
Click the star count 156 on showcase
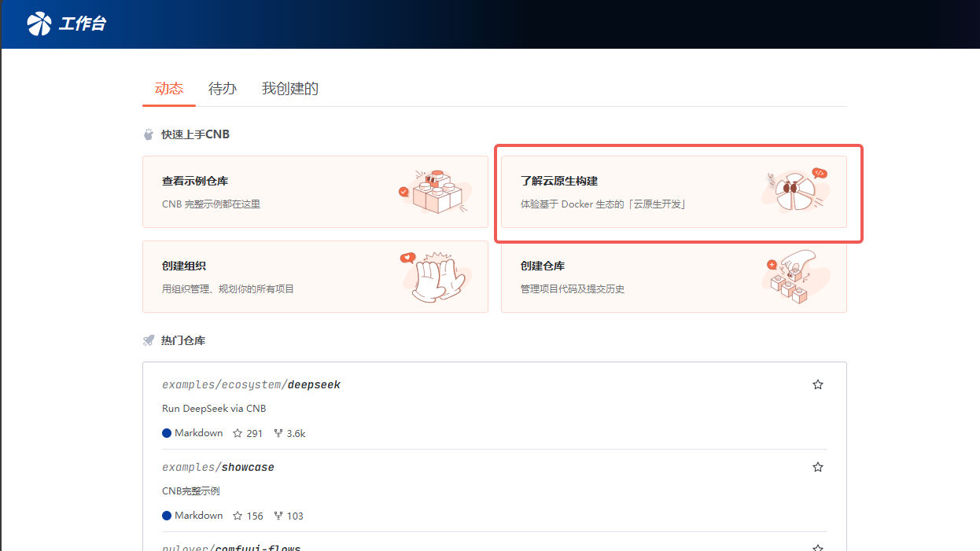(x=248, y=516)
